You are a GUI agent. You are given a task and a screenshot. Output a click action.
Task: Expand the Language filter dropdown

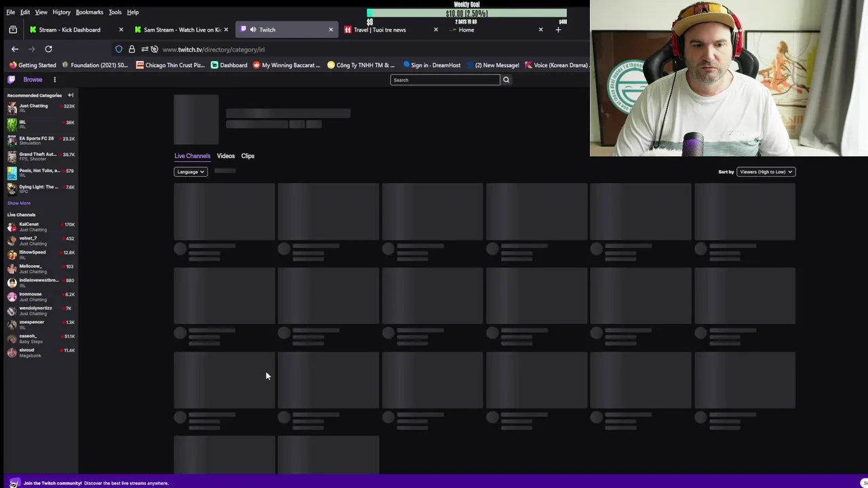pyautogui.click(x=191, y=171)
